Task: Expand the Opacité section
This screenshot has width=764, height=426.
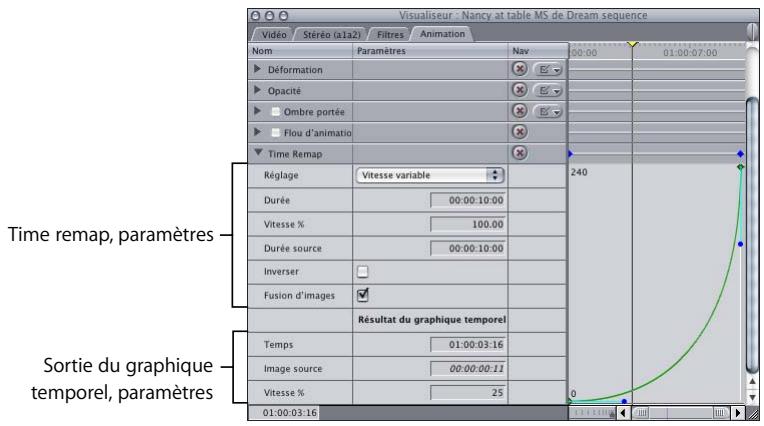Action: tap(258, 90)
